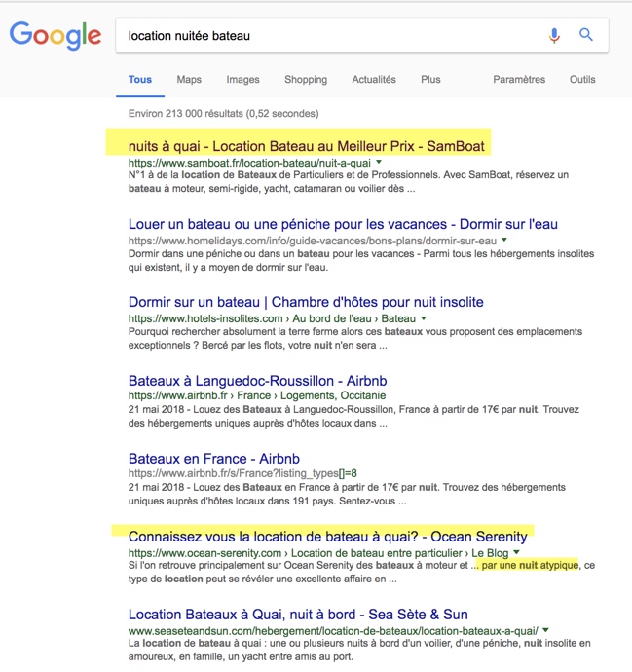Click the 'Environ 213 000 résultats' stats text
Image resolution: width=632 pixels, height=672 pixels.
coord(223,114)
